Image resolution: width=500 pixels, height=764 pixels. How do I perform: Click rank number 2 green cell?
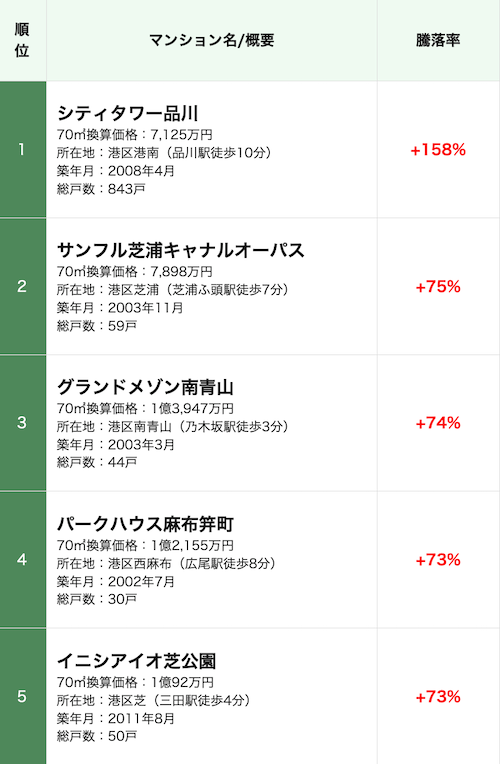click(23, 286)
